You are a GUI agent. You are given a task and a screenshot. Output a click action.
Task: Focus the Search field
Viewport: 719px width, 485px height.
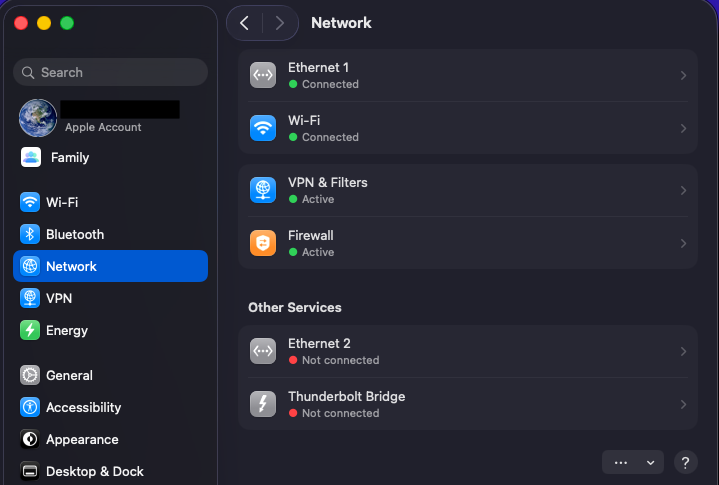point(111,72)
